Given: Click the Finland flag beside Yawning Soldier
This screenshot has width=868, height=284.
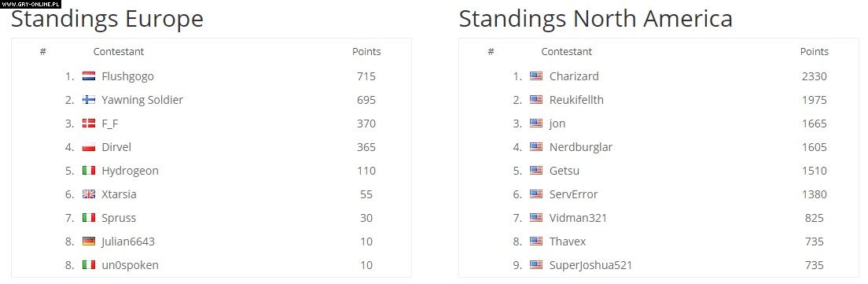Looking at the screenshot, I should (x=89, y=100).
